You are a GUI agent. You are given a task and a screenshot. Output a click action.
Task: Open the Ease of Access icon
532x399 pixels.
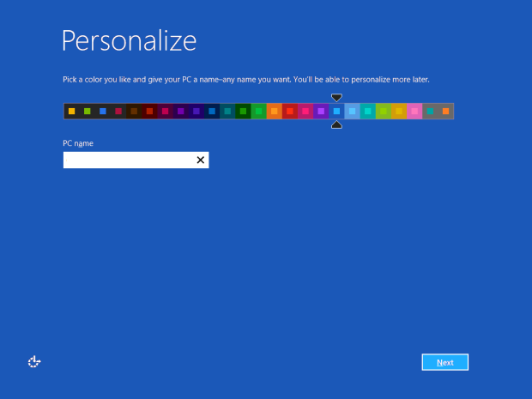point(34,362)
